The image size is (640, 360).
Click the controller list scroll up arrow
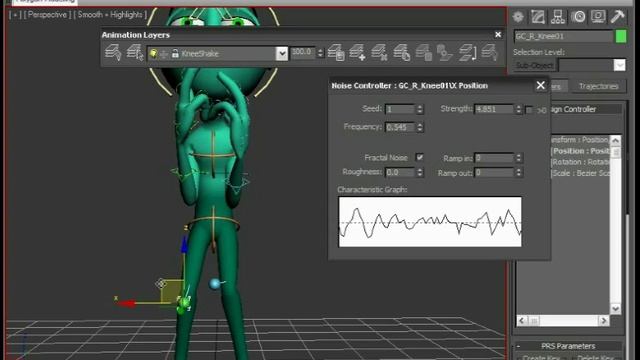616,141
